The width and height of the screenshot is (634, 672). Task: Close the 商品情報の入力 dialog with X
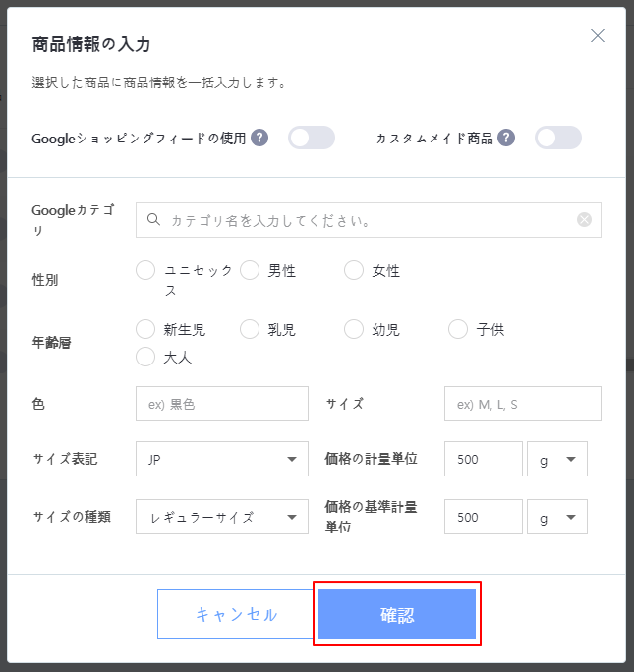point(597,36)
